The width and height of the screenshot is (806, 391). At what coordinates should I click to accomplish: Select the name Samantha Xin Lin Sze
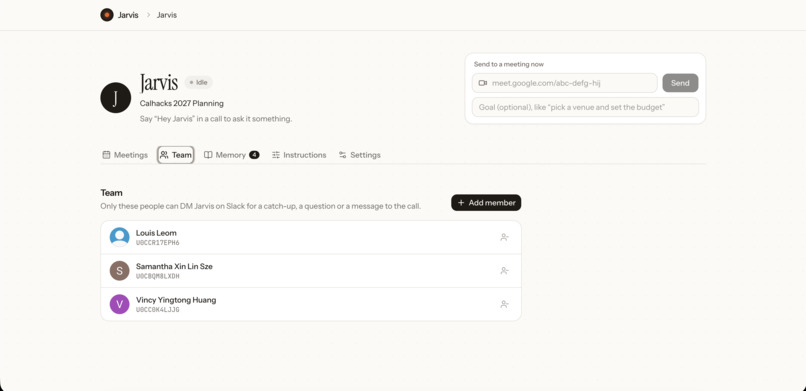pyautogui.click(x=174, y=266)
